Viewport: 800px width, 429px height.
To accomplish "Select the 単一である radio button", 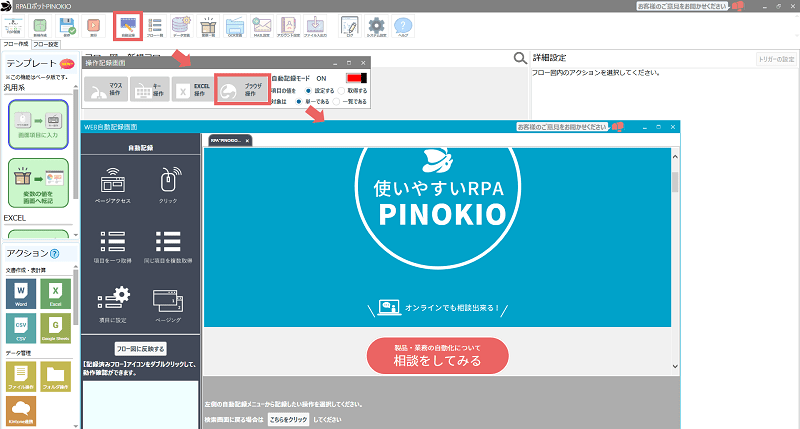I will 299,102.
